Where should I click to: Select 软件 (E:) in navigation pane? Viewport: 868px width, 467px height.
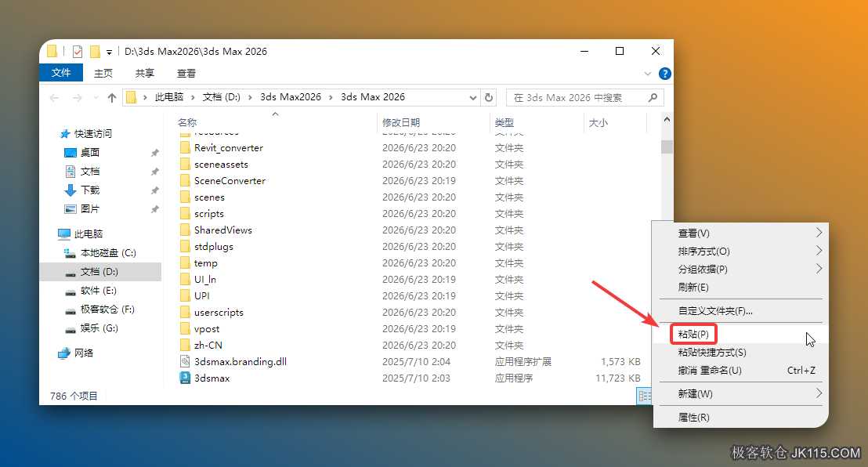click(x=101, y=290)
